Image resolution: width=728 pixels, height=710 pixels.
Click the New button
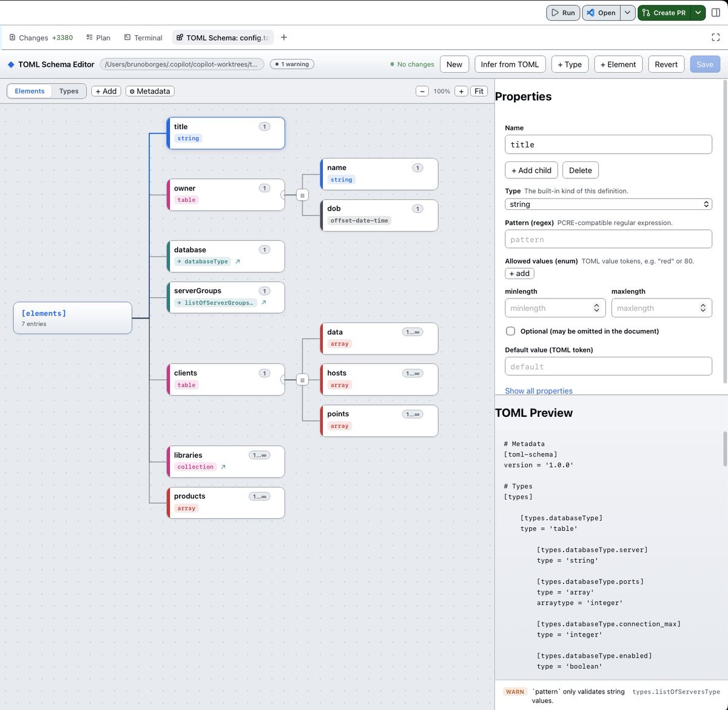[x=454, y=64]
